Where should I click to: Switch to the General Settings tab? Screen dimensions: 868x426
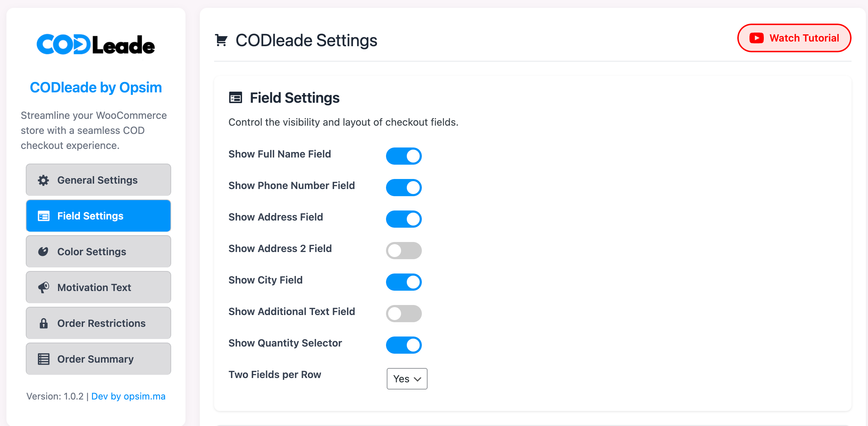[98, 180]
